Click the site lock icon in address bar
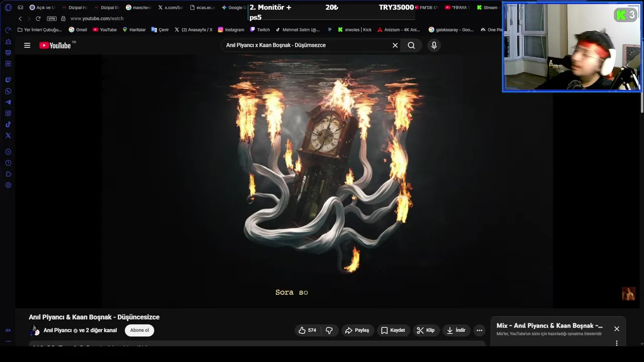The height and width of the screenshot is (362, 644). (x=63, y=19)
